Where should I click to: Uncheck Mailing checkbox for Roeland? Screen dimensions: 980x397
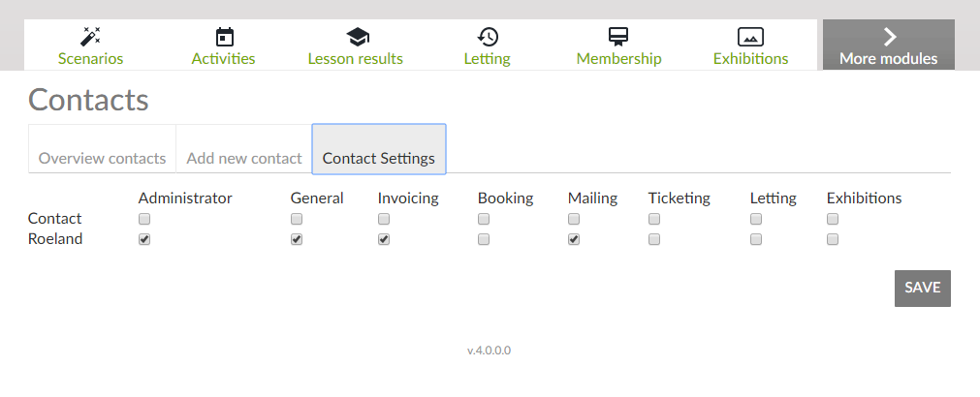click(574, 239)
